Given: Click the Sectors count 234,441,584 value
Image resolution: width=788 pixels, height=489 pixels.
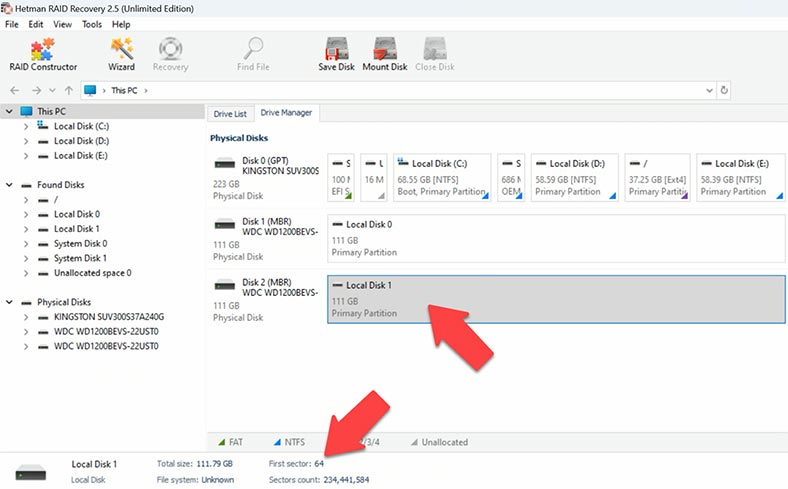Looking at the screenshot, I should click(x=346, y=479).
